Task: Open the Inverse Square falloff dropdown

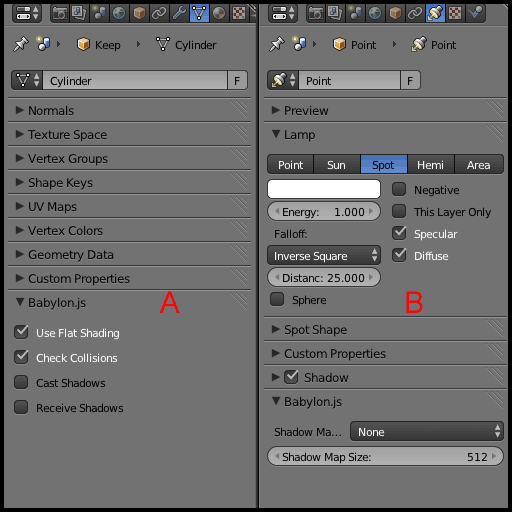Action: point(324,256)
